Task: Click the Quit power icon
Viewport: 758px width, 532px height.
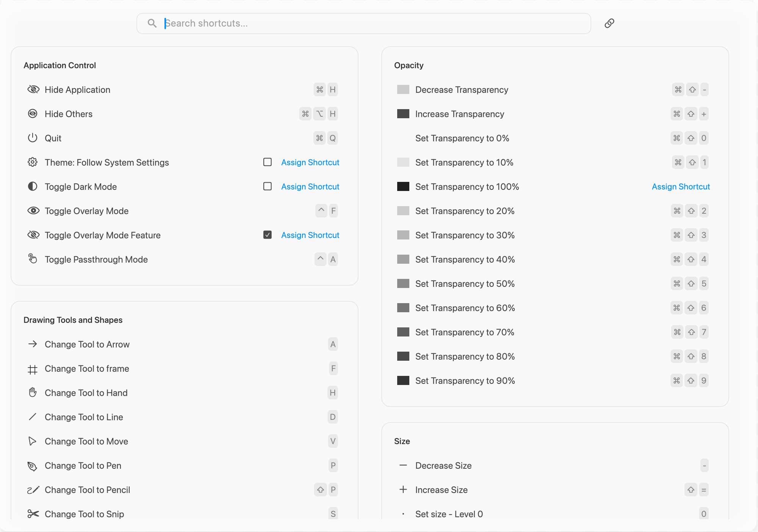Action: pos(33,138)
